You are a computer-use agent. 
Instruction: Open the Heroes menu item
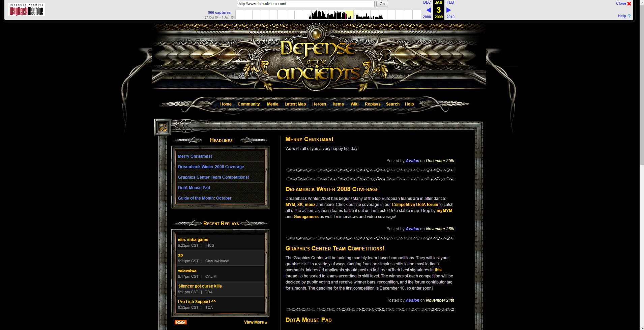coord(319,104)
